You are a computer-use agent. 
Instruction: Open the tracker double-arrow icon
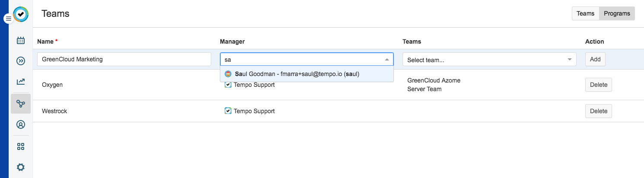[x=21, y=61]
